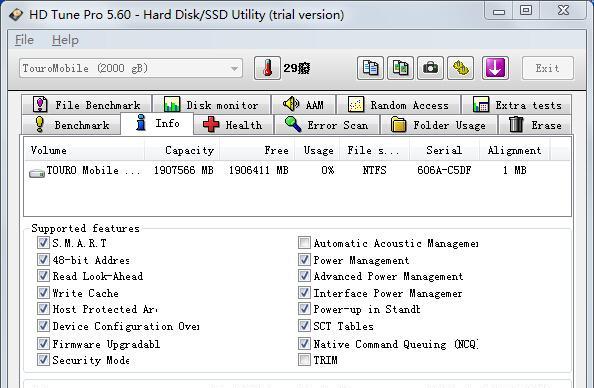594x388 pixels.
Task: Toggle the Firmware Upgradable checkbox
Action: point(43,344)
